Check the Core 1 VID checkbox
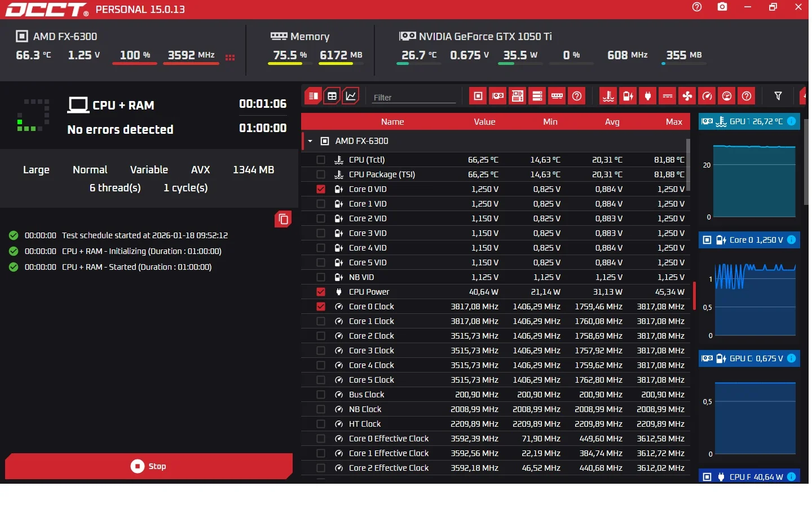 coord(321,204)
